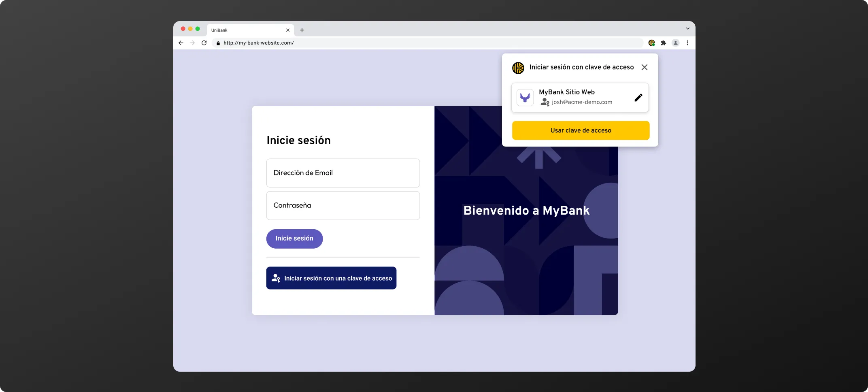Open the browser three-dot menu
Image resolution: width=868 pixels, height=392 pixels.
[687, 43]
